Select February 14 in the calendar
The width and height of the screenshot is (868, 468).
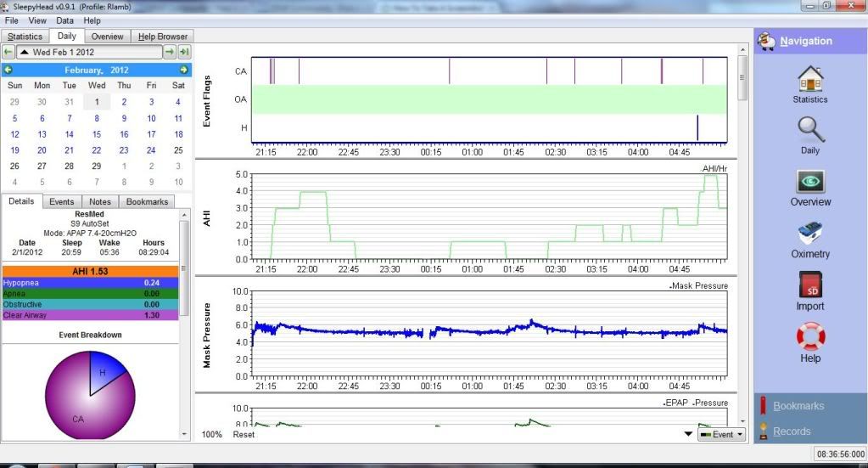click(x=70, y=134)
